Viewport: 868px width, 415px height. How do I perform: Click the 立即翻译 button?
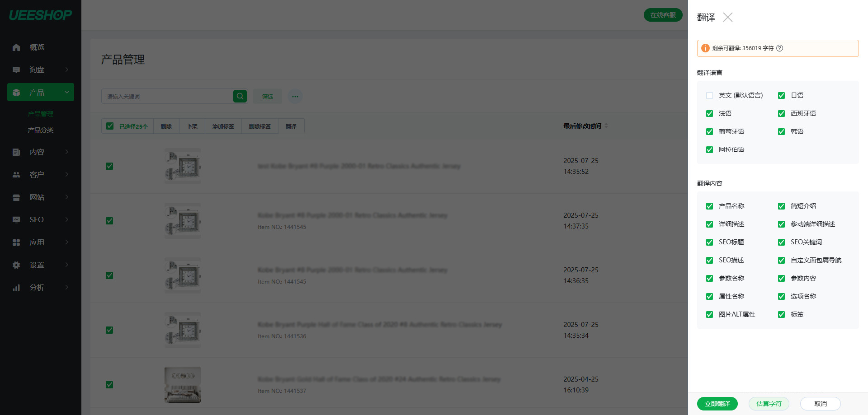point(717,404)
